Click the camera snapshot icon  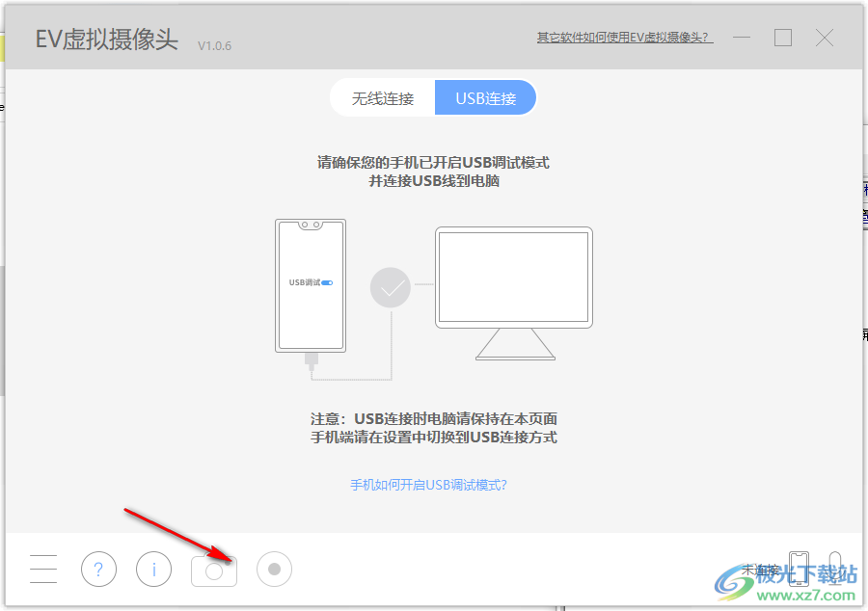point(213,570)
